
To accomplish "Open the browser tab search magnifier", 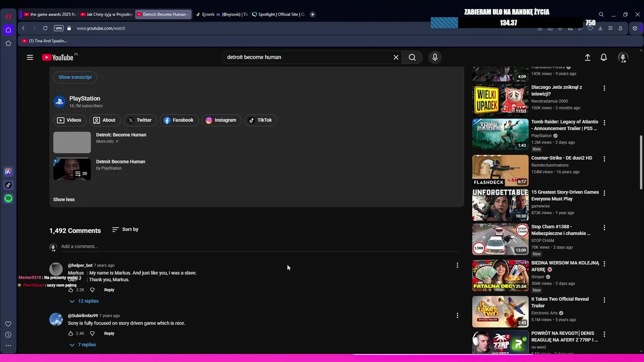I will pyautogui.click(x=601, y=15).
